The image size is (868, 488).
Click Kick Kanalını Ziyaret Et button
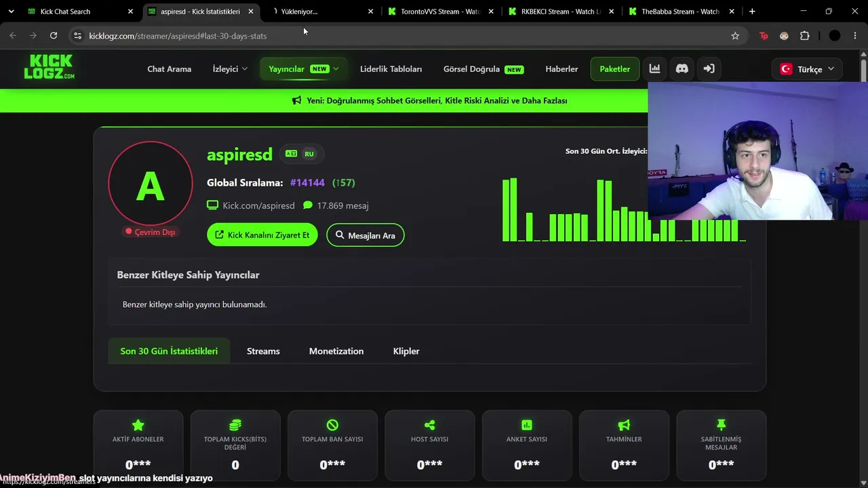coord(262,235)
